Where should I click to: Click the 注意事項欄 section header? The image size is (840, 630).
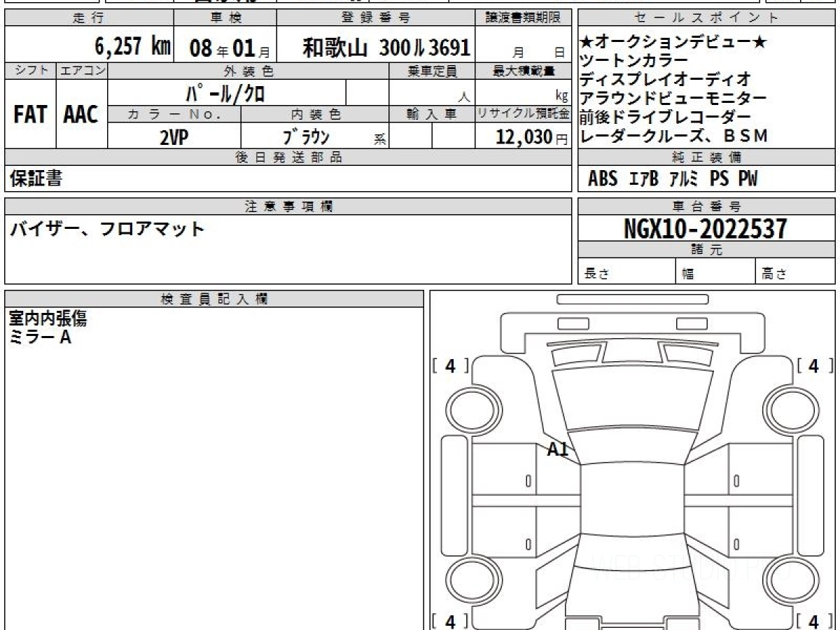pos(288,206)
